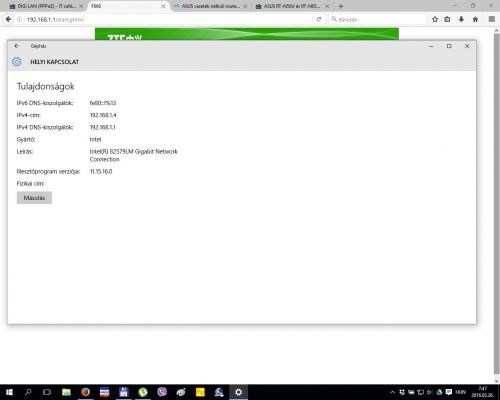Click the Másolás button
This screenshot has height=400, width=500.
point(34,198)
